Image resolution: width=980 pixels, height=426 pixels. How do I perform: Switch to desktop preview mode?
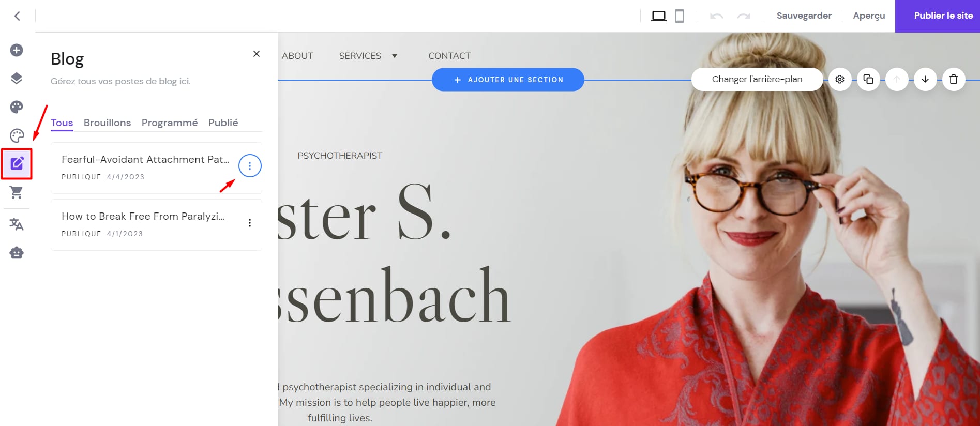pos(658,16)
